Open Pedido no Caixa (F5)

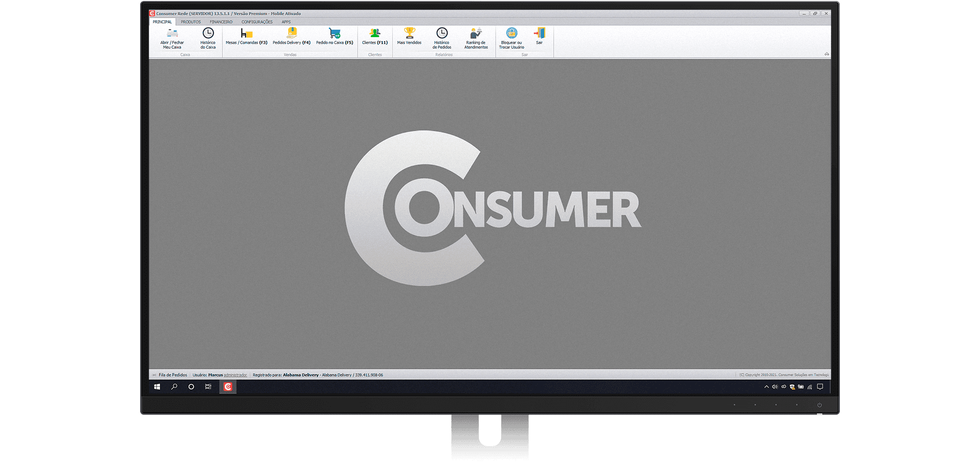click(x=335, y=36)
